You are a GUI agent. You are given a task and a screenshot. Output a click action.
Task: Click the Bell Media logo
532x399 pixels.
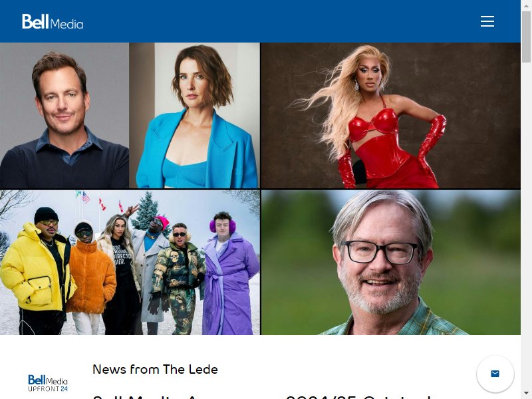(x=53, y=22)
